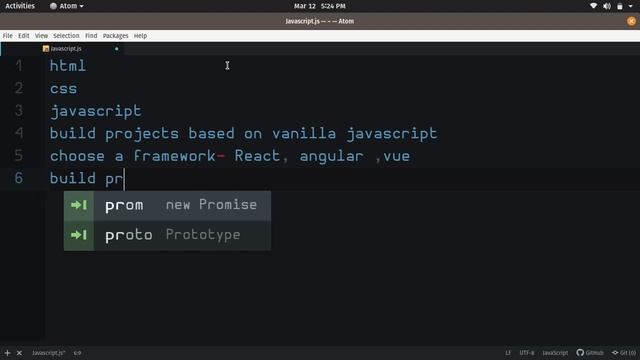This screenshot has width=640, height=360.
Task: Click the modified dot on Javascript.js tab
Action: pyautogui.click(x=116, y=49)
